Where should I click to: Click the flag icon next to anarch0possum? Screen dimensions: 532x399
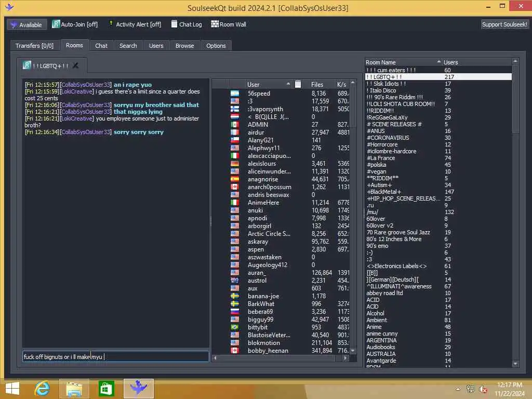click(235, 187)
